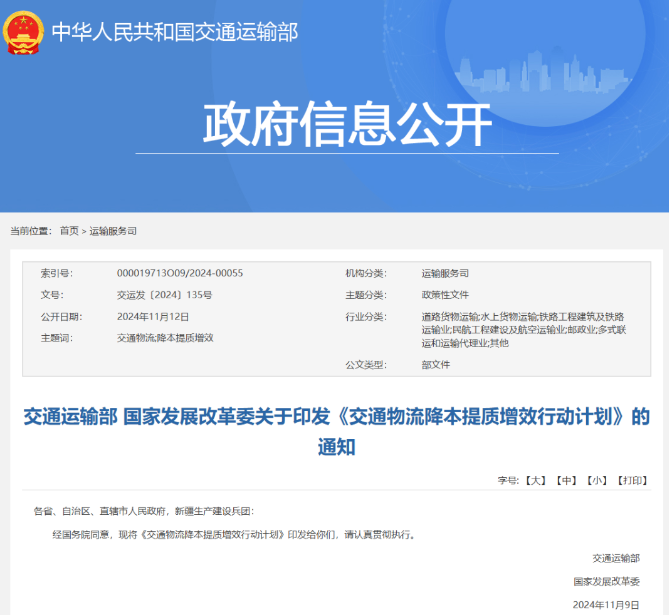669x615 pixels.
Task: Click the 行业分类 label
Action: click(366, 317)
